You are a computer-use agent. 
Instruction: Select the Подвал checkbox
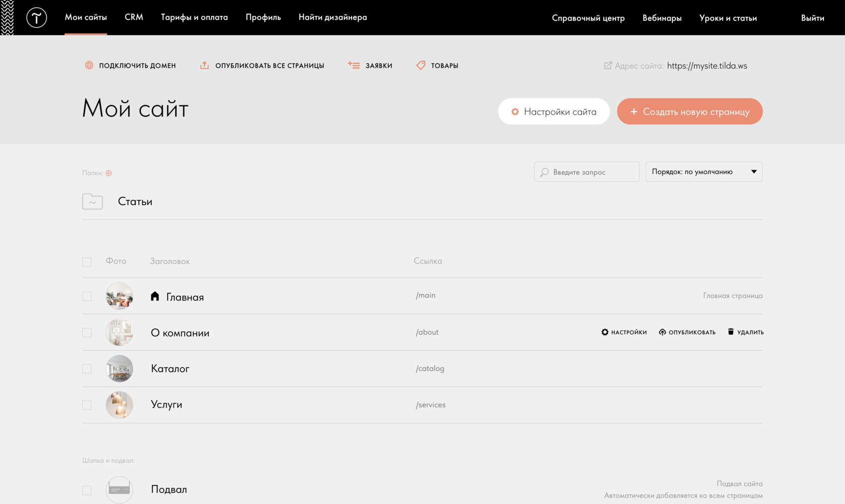coord(87,490)
